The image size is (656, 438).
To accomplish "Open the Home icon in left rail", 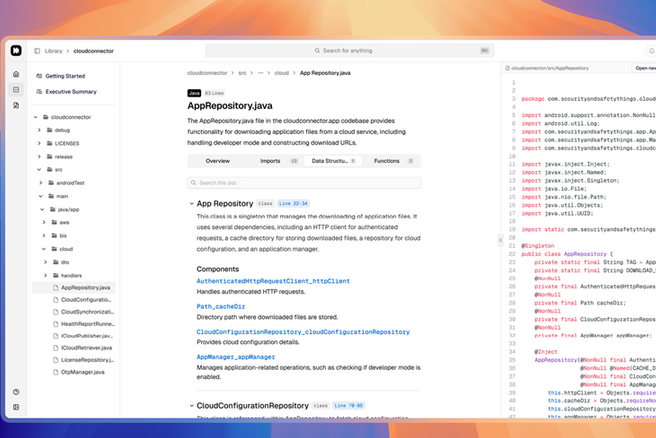I will [x=16, y=74].
